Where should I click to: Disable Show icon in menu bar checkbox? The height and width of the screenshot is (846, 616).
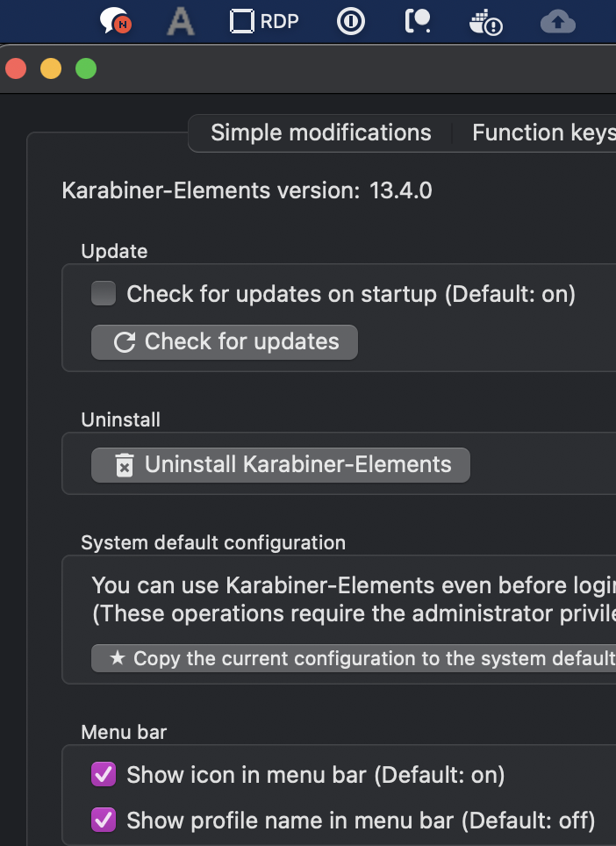click(x=104, y=774)
